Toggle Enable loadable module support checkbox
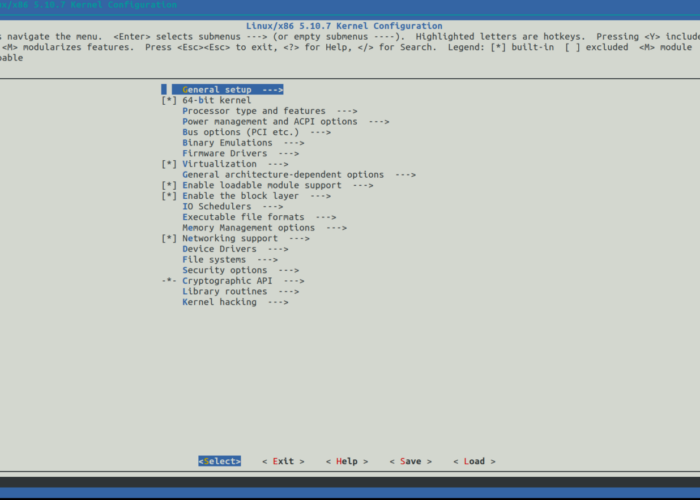Viewport: 700px width, 500px height. (168, 185)
